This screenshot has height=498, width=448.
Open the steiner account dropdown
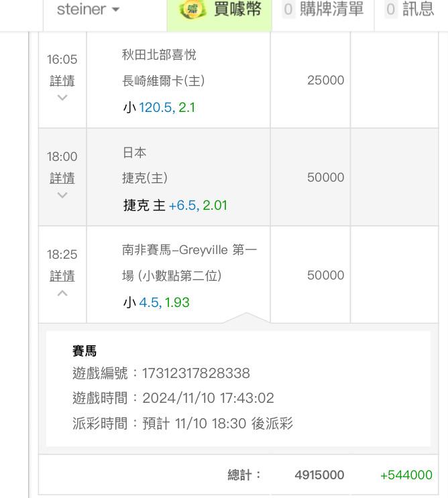88,10
